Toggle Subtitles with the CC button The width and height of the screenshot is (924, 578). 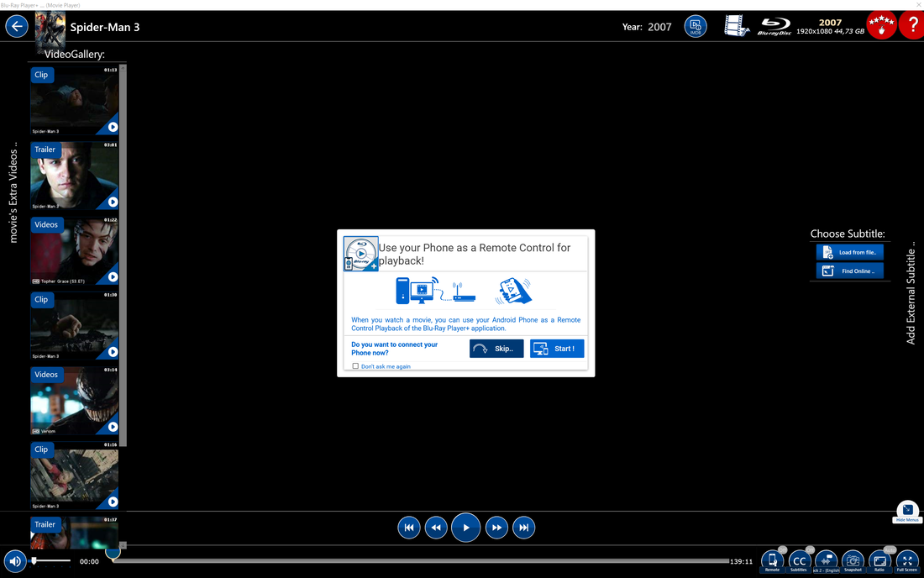pyautogui.click(x=799, y=561)
